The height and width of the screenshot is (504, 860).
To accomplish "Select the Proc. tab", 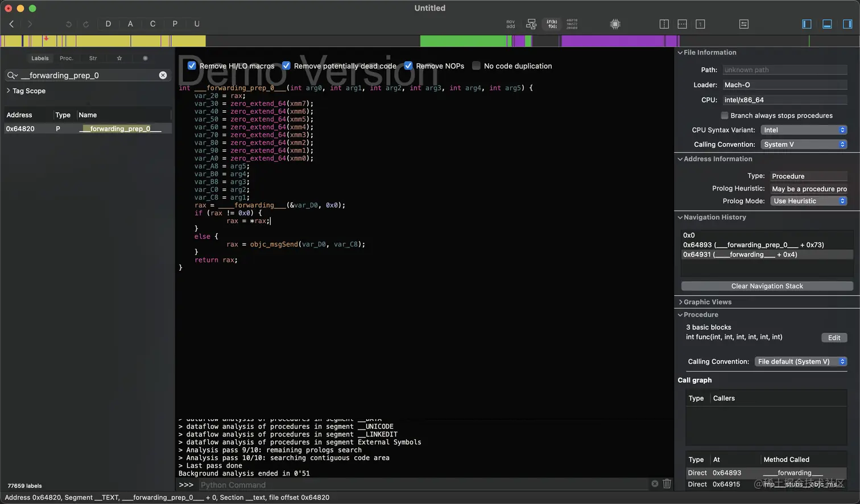I will [67, 58].
